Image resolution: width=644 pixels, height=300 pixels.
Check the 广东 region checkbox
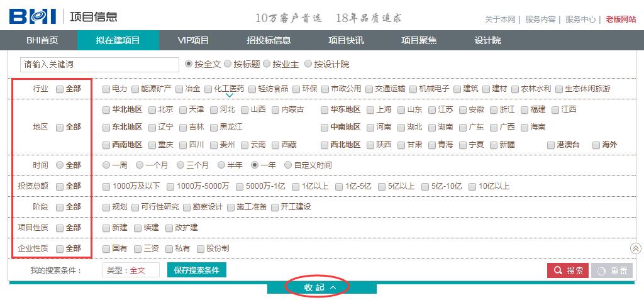[x=464, y=128]
